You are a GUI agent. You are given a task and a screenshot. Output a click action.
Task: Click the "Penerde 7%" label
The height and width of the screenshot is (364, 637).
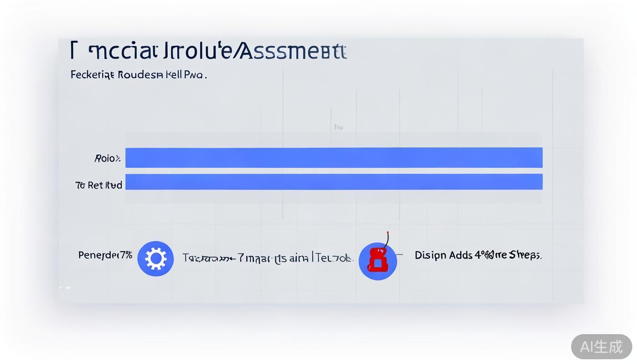[105, 255]
